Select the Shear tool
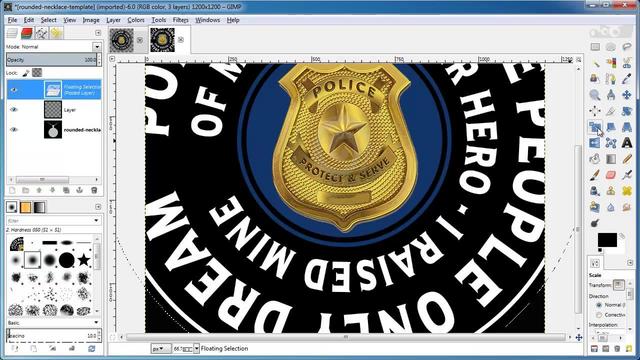Screen dimensions: 640x360 (x=611, y=127)
